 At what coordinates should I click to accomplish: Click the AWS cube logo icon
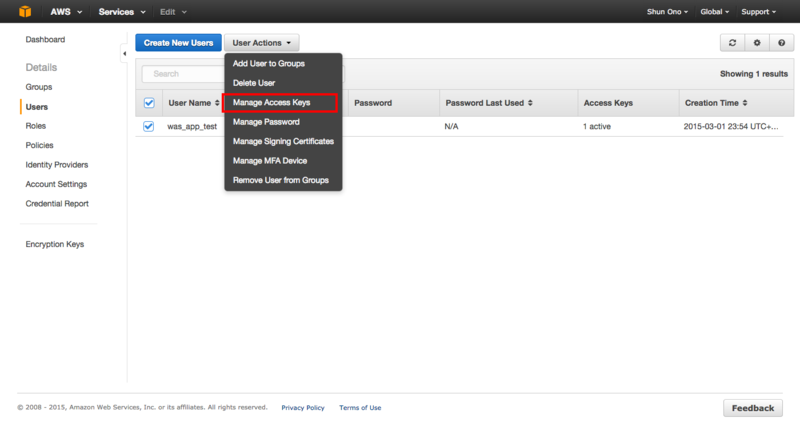tap(25, 11)
